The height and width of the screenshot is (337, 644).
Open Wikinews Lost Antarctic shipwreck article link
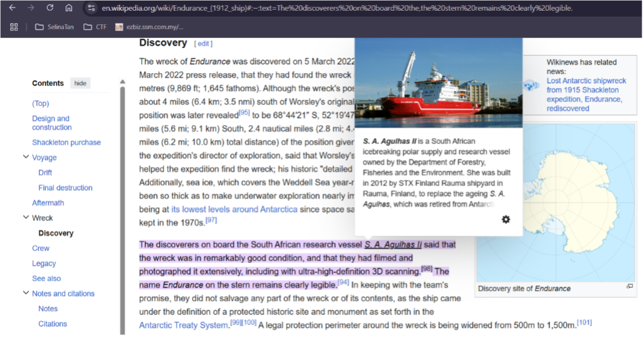tap(586, 94)
